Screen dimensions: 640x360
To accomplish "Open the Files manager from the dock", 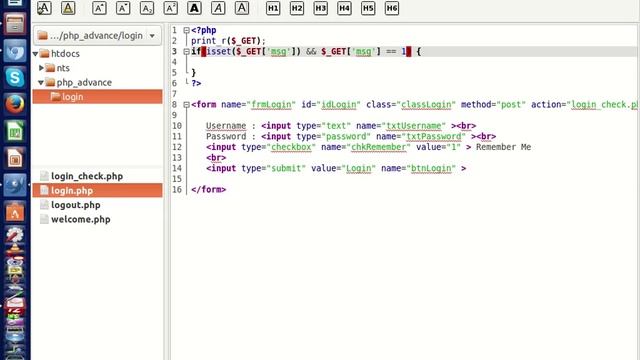I will point(15,24).
